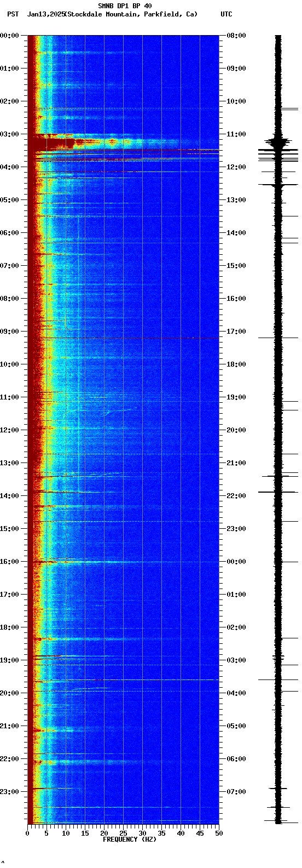Click the frequency axis "10" tick label
The width and height of the screenshot is (302, 868).
(x=66, y=833)
